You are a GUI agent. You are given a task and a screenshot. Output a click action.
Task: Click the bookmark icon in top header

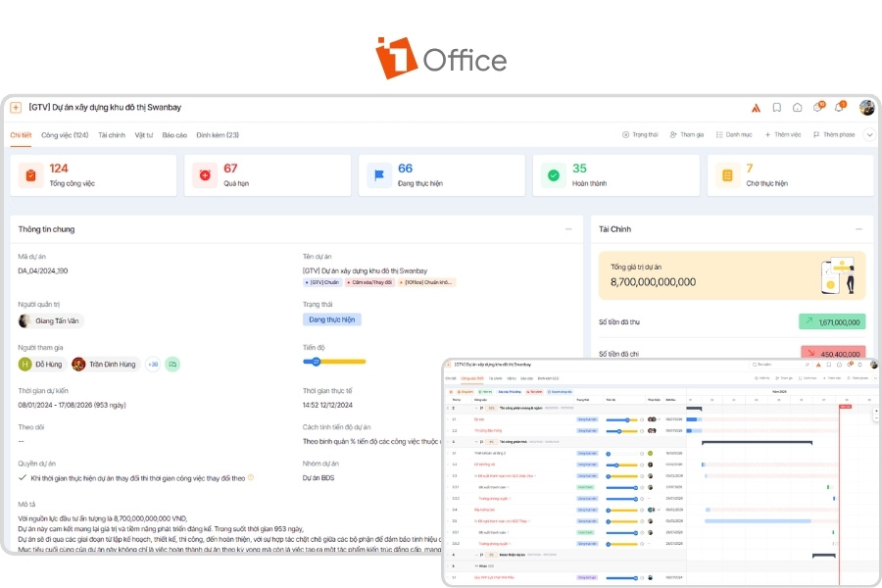tap(777, 108)
